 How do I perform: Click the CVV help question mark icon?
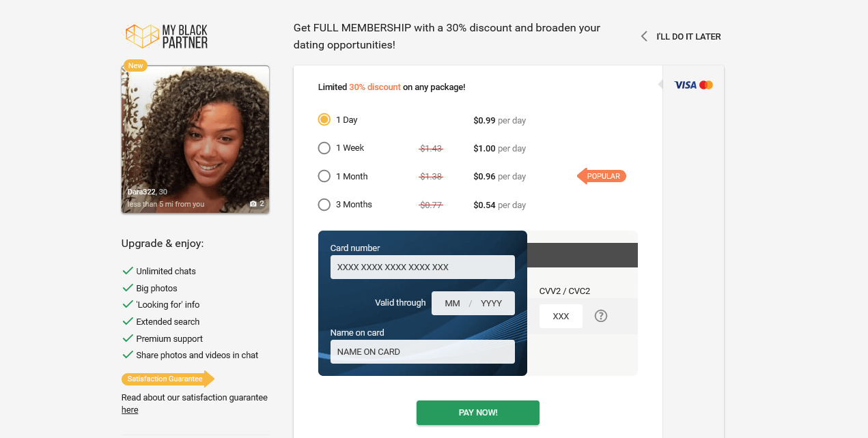[601, 316]
